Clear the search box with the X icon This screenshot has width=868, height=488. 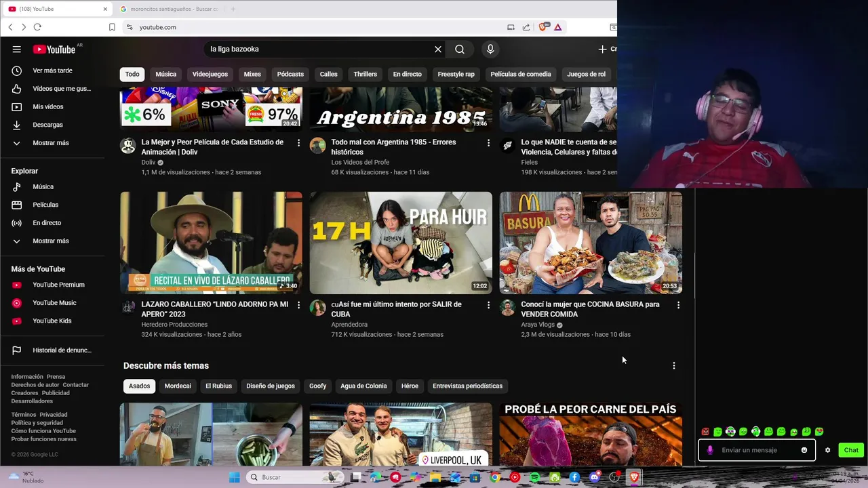[438, 49]
